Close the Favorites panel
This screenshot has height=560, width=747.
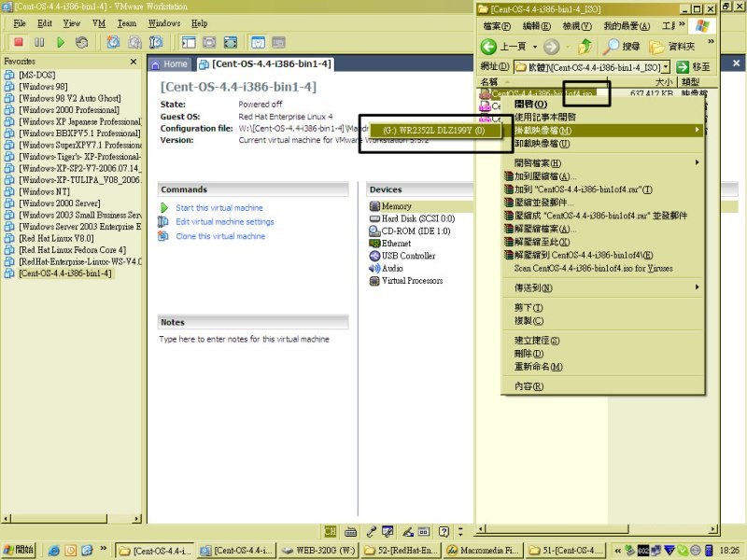[134, 62]
